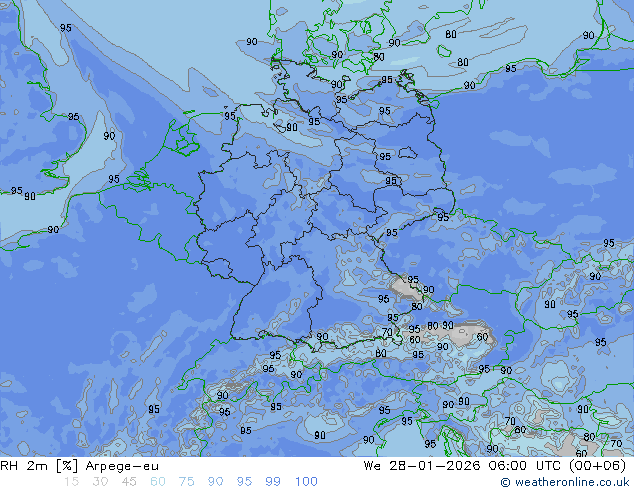634x490 pixels.
Task: Select legend value 100
Action: pyautogui.click(x=306, y=482)
